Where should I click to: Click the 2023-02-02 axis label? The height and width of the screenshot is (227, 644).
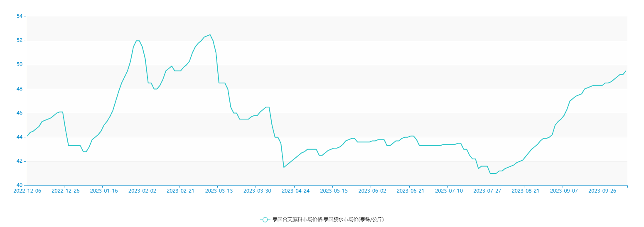click(x=142, y=191)
